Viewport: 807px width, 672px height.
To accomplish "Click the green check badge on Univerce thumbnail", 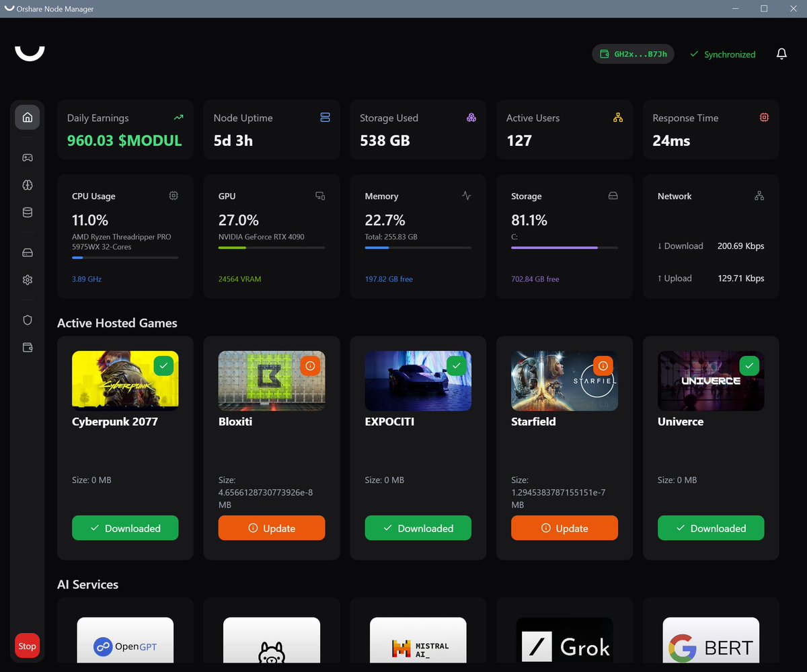I will click(749, 366).
